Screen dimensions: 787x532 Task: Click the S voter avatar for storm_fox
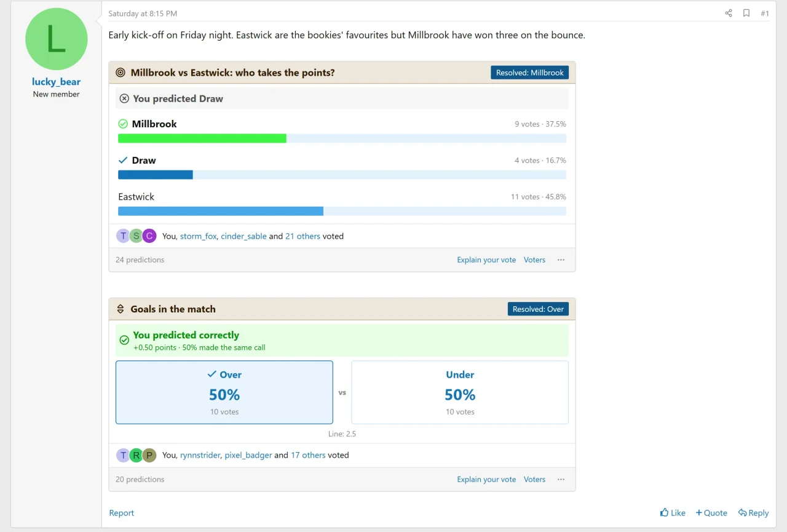pos(136,236)
